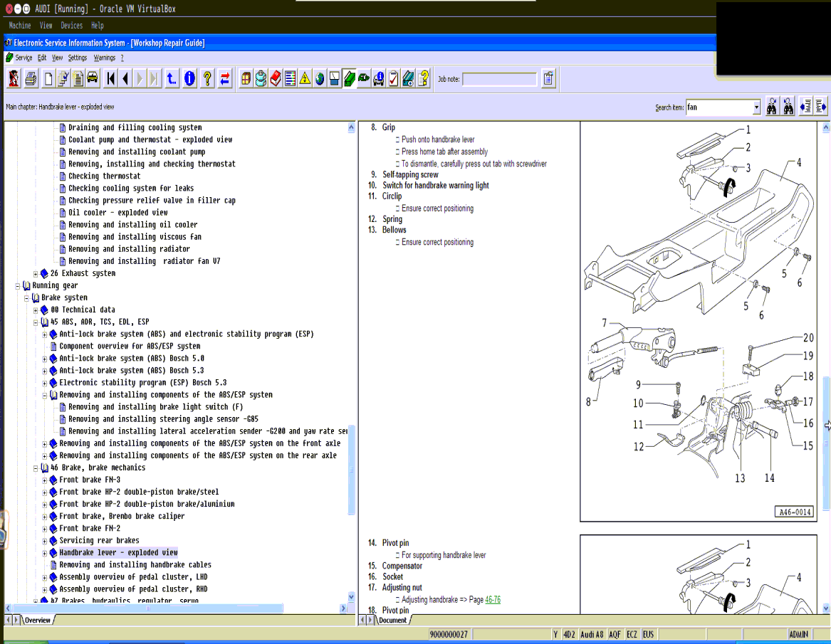831x644 pixels.
Task: Open the Search item dropdown arrow
Action: click(756, 107)
